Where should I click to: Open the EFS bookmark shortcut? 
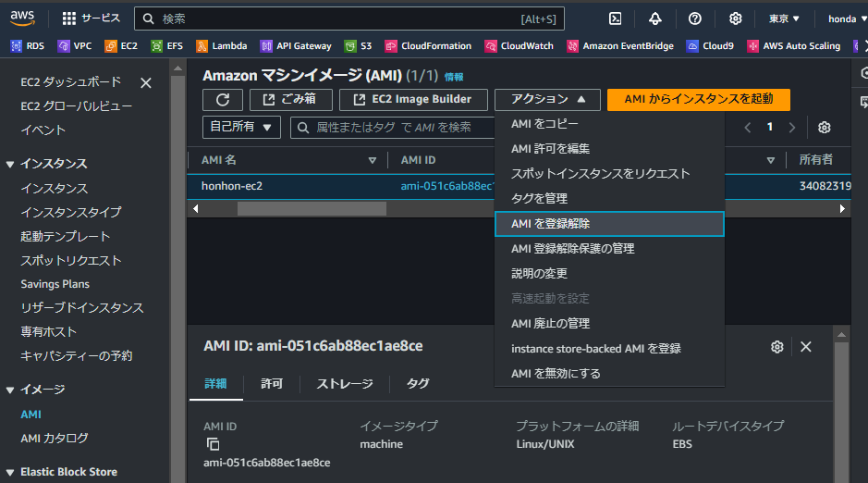point(167,46)
